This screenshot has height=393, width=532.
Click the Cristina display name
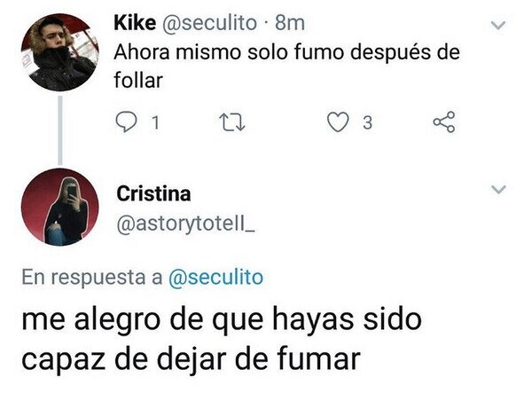153,193
